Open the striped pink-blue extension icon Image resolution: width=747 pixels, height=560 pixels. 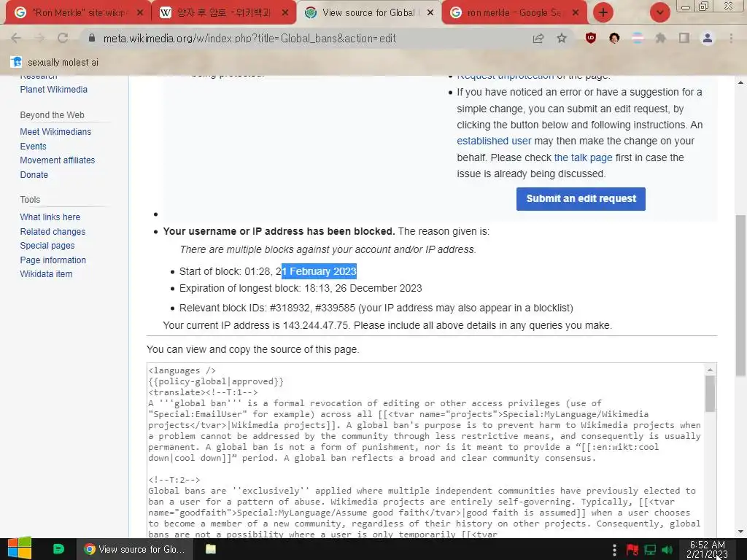pyautogui.click(x=638, y=38)
